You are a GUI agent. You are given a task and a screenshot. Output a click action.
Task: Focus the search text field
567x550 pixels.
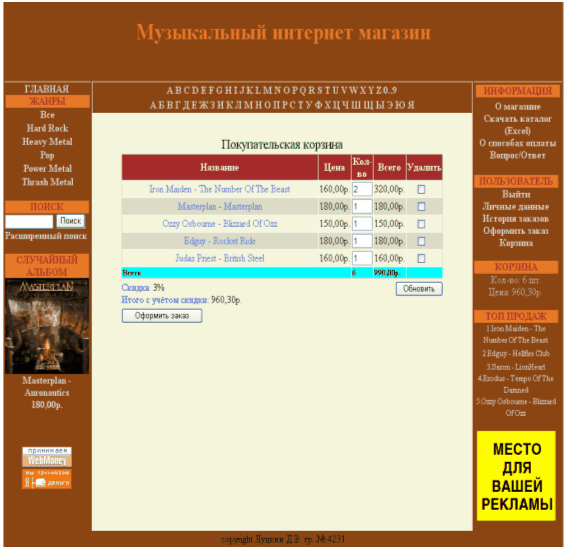pyautogui.click(x=29, y=221)
